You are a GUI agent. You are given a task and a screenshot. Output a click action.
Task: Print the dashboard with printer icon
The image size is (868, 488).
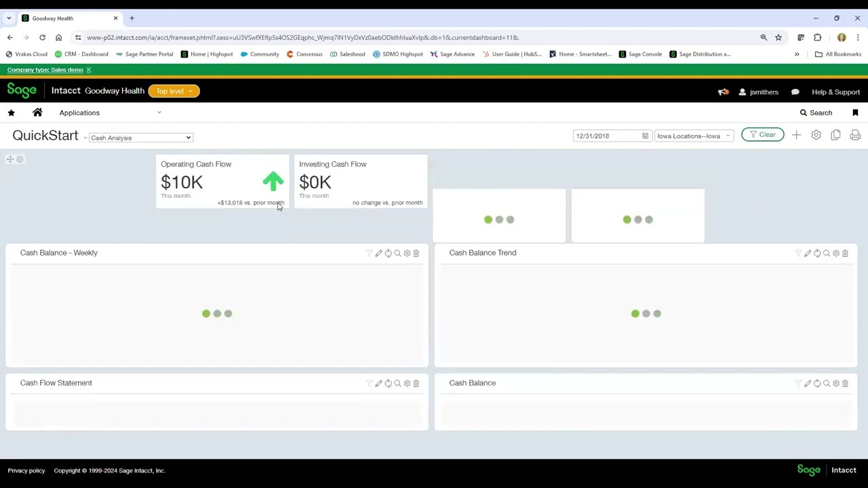tap(855, 135)
